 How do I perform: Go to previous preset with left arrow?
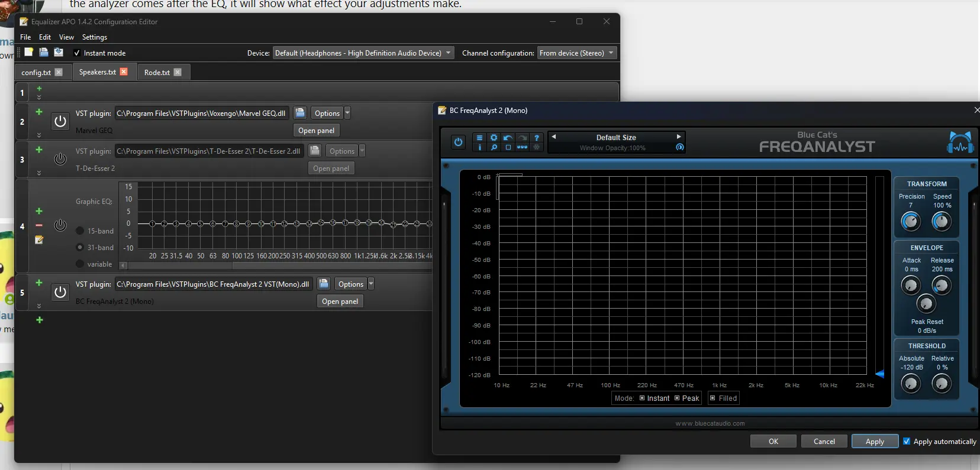click(x=553, y=137)
